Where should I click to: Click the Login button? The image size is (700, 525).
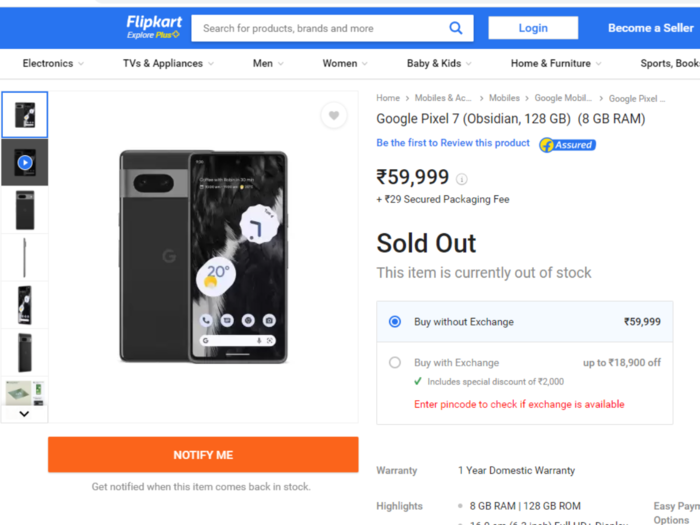533,28
